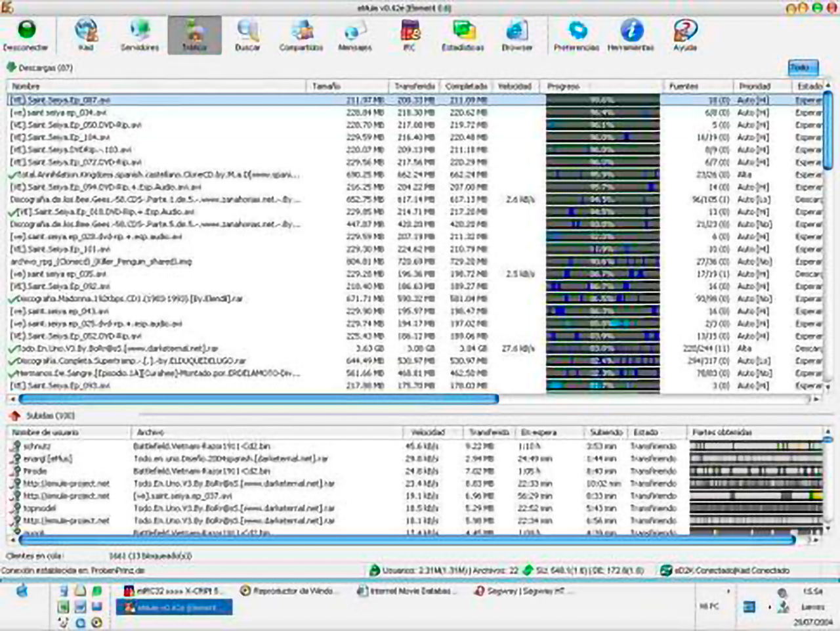Select Total.Annihilation.Kingdoms download row
This screenshot has height=631, width=840.
click(414, 175)
